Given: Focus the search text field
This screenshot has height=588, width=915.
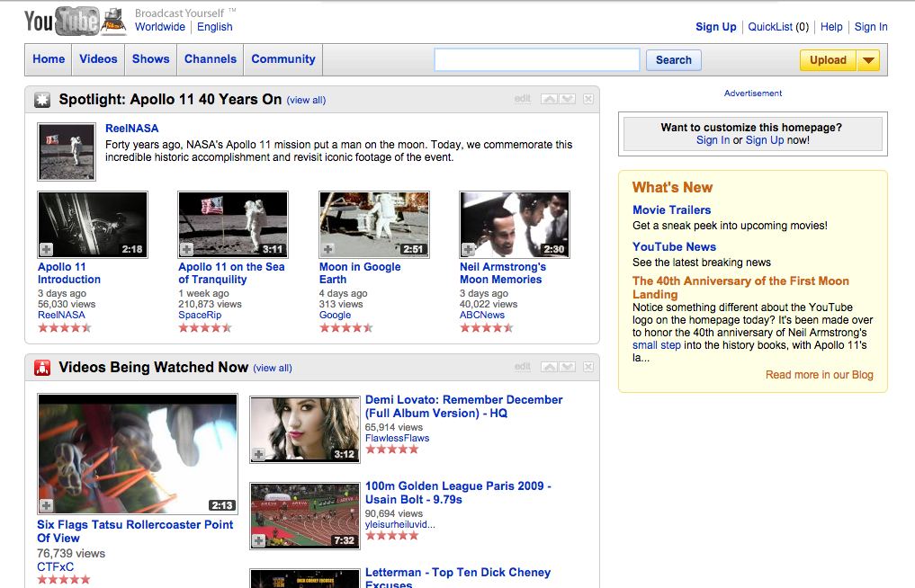Looking at the screenshot, I should (537, 60).
